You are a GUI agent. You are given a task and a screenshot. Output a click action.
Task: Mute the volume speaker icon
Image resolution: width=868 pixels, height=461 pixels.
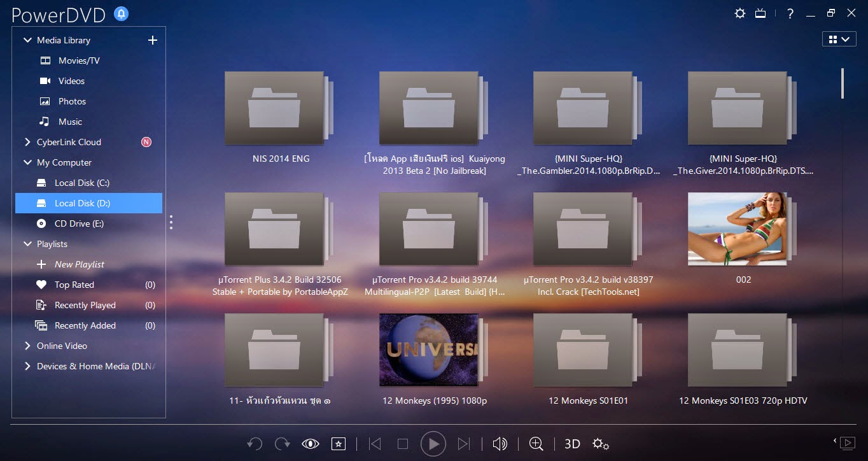pos(500,444)
